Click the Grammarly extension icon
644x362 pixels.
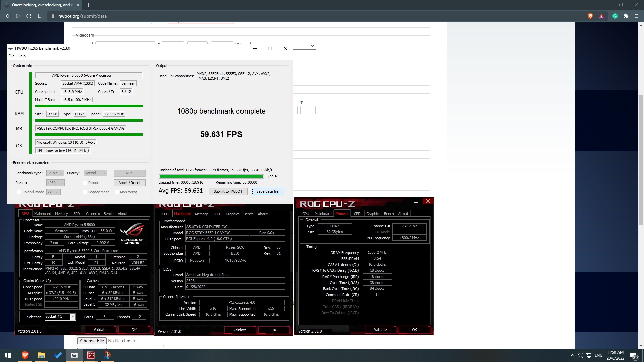(x=615, y=16)
